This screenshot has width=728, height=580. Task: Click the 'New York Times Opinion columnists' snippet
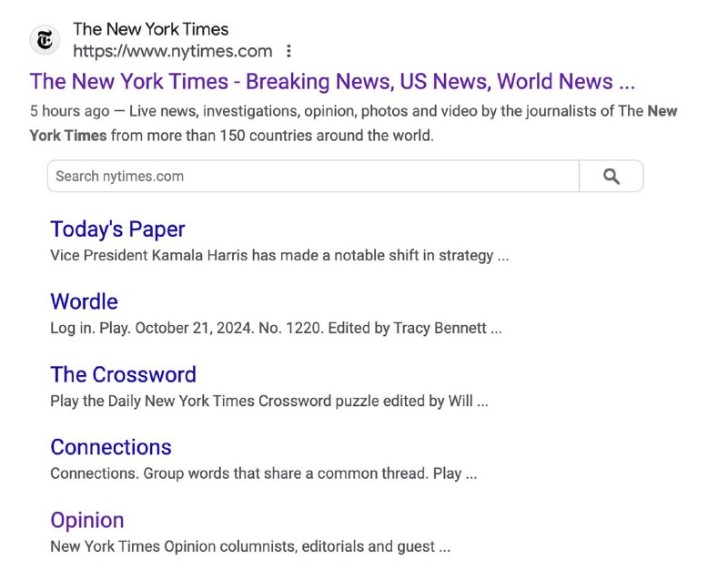(250, 546)
